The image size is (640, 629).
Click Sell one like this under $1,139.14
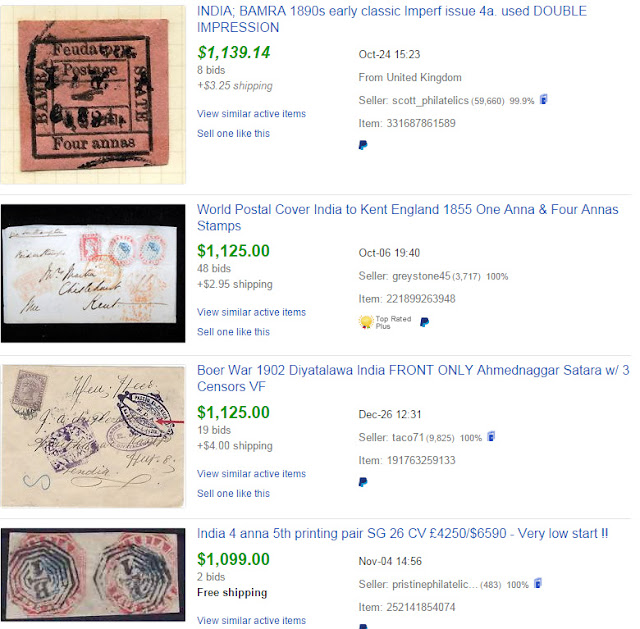233,133
